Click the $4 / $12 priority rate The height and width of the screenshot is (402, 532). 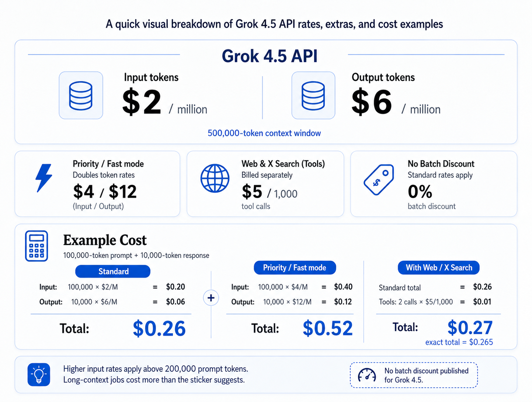pyautogui.click(x=105, y=192)
